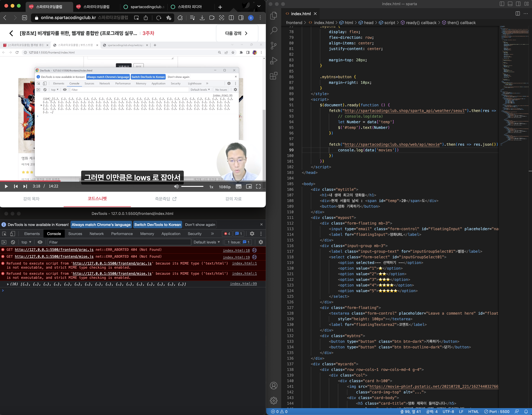Toggle the console sidebar in DevTools

click(4, 242)
